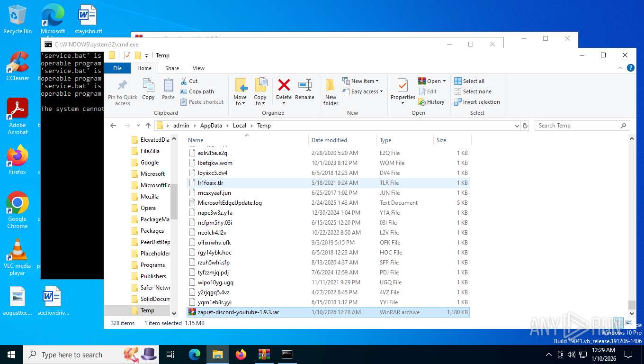Click AppData in the breadcrumb path
This screenshot has width=644, height=364.
click(211, 126)
